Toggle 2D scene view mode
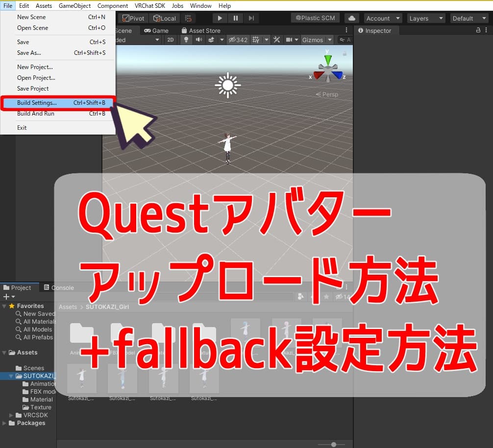The width and height of the screenshot is (493, 448). coord(171,40)
